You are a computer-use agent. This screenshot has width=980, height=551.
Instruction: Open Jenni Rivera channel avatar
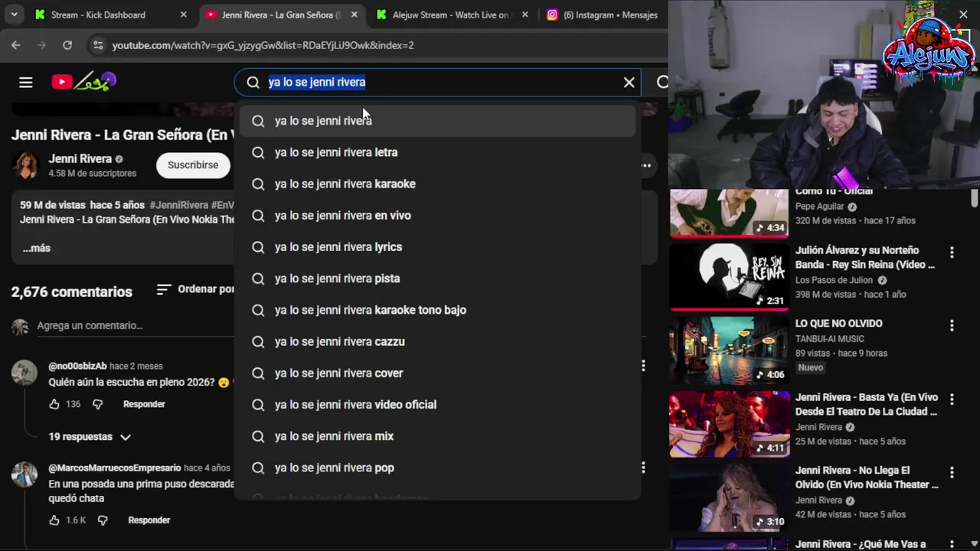(x=25, y=165)
